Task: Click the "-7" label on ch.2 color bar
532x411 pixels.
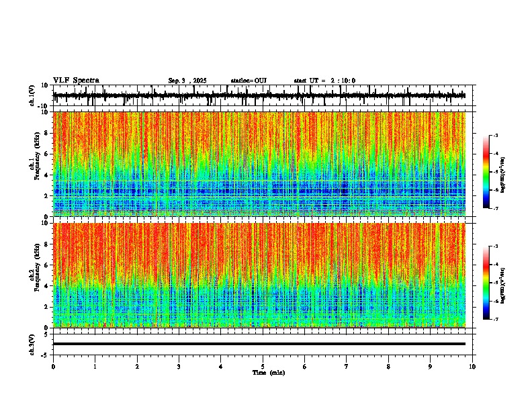Action: (x=495, y=320)
